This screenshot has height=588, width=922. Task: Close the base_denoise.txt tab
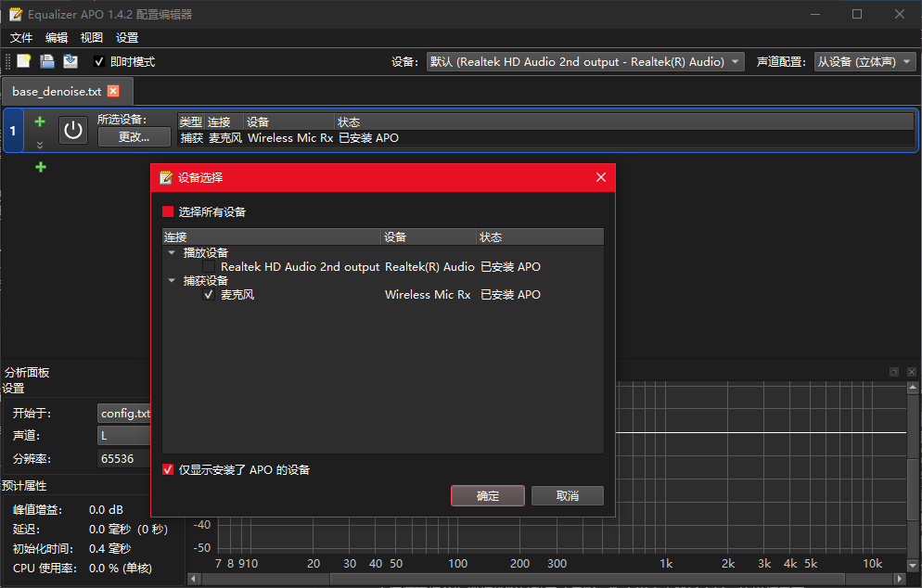(113, 91)
